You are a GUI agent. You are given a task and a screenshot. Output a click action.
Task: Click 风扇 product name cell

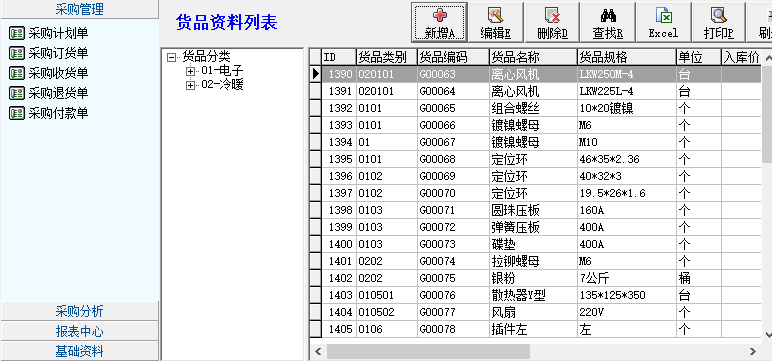[533, 312]
